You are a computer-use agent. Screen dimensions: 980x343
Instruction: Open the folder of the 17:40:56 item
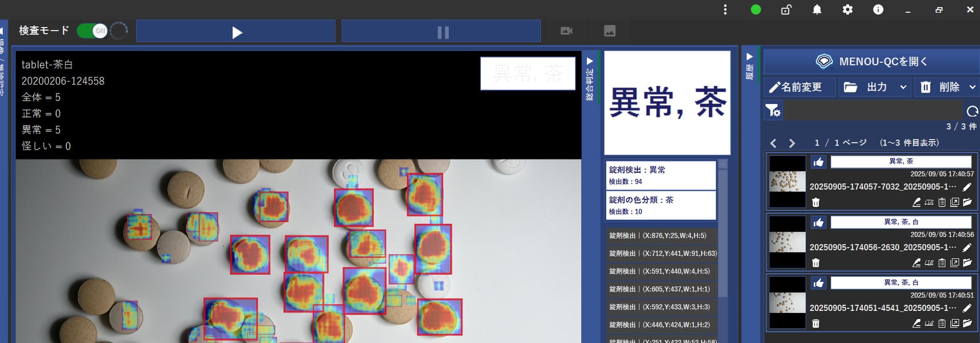tap(967, 263)
